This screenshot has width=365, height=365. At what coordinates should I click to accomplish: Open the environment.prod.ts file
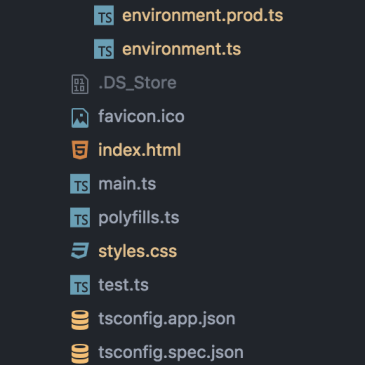pyautogui.click(x=203, y=16)
